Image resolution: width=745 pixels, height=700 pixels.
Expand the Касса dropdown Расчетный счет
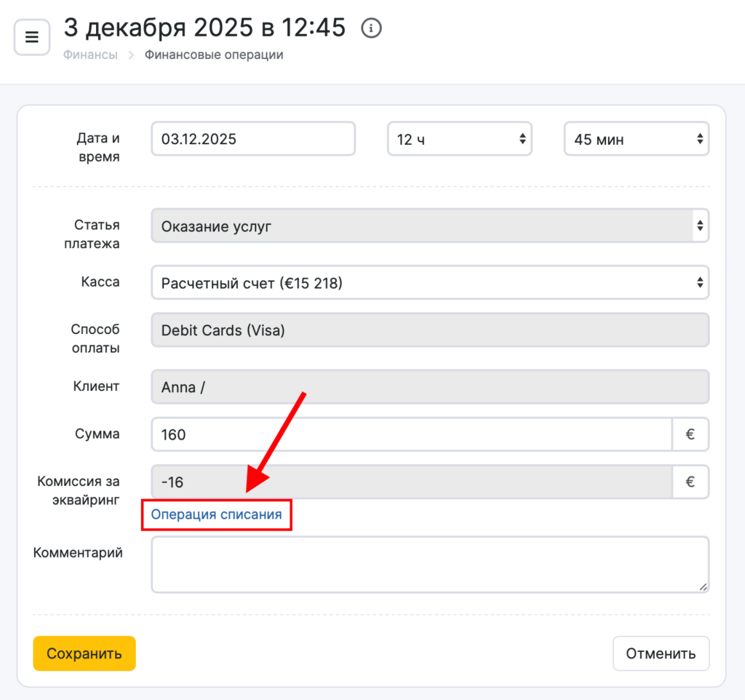tap(429, 282)
